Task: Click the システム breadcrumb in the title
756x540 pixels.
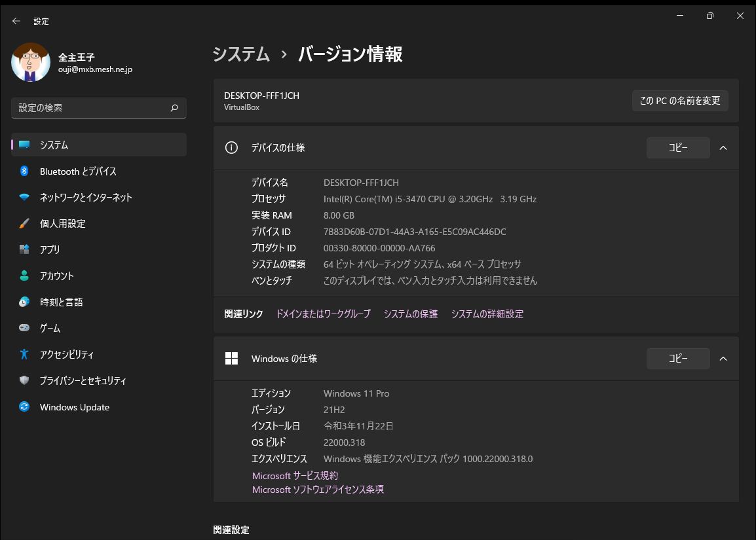Action: [x=241, y=54]
